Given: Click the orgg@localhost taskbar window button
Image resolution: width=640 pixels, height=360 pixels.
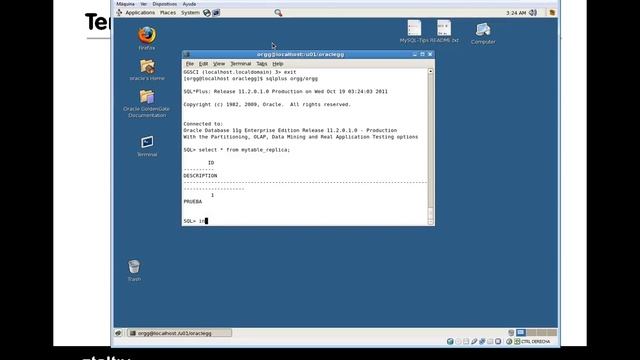Looking at the screenshot, I should tap(180, 333).
